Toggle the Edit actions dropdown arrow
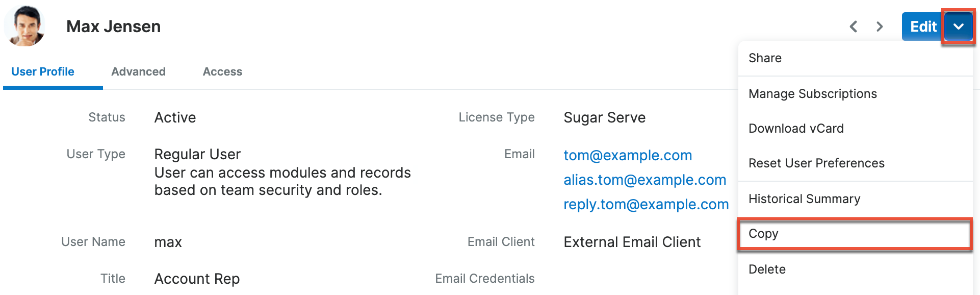 [958, 27]
